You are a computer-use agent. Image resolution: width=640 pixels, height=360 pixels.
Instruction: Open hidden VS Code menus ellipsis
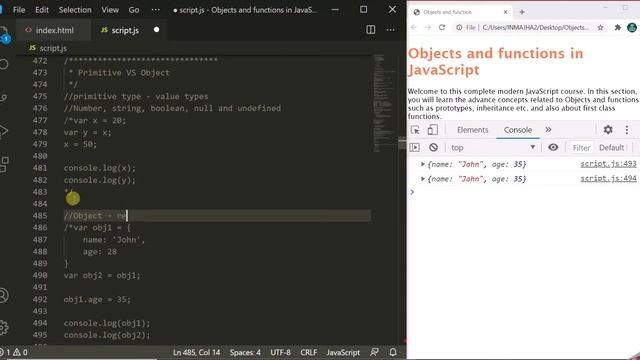click(x=156, y=10)
